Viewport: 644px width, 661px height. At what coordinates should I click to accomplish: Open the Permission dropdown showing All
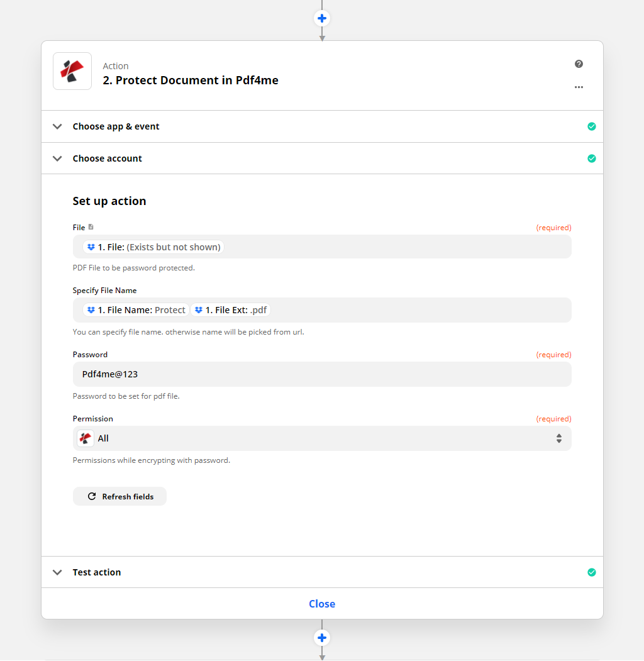pyautogui.click(x=322, y=438)
